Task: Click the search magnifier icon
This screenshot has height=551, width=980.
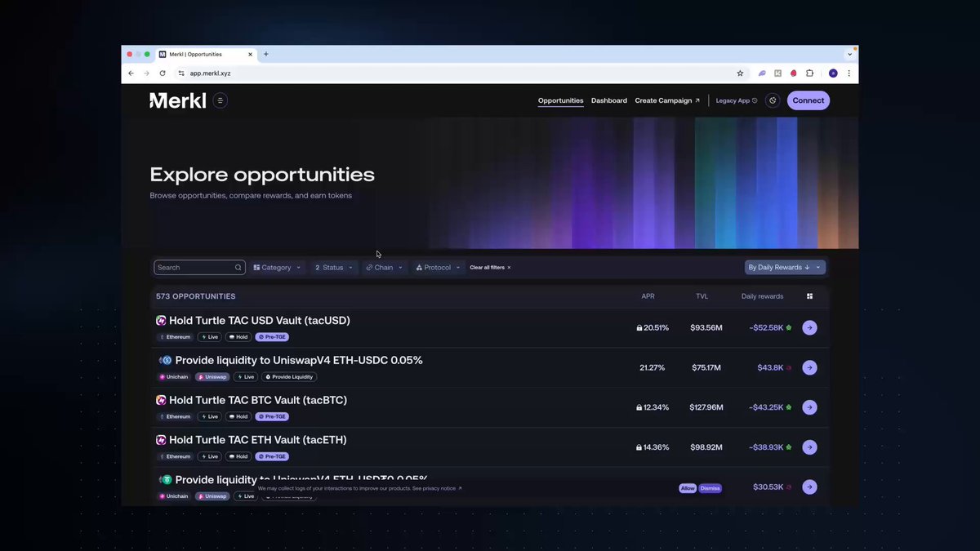Action: (238, 267)
